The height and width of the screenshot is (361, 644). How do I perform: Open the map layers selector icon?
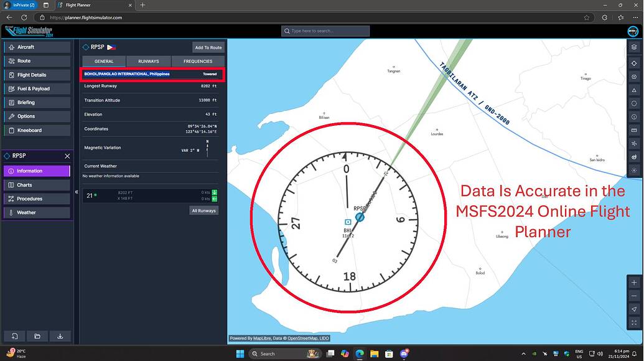tap(634, 47)
